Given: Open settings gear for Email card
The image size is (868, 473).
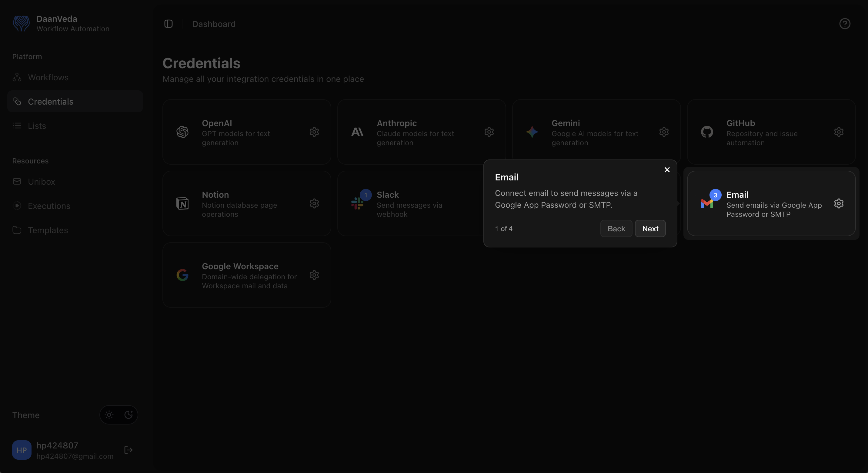Looking at the screenshot, I should 839,203.
